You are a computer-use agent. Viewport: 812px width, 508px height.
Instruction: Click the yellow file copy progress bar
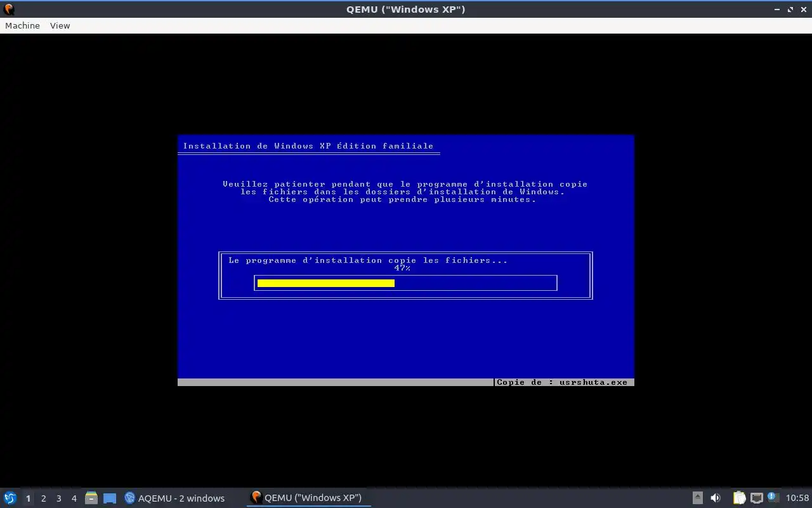click(x=326, y=283)
